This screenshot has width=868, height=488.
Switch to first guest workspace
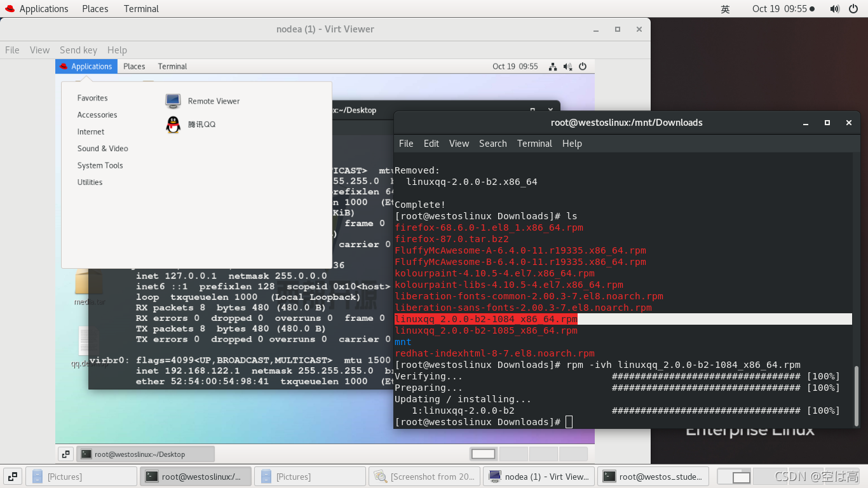483,454
